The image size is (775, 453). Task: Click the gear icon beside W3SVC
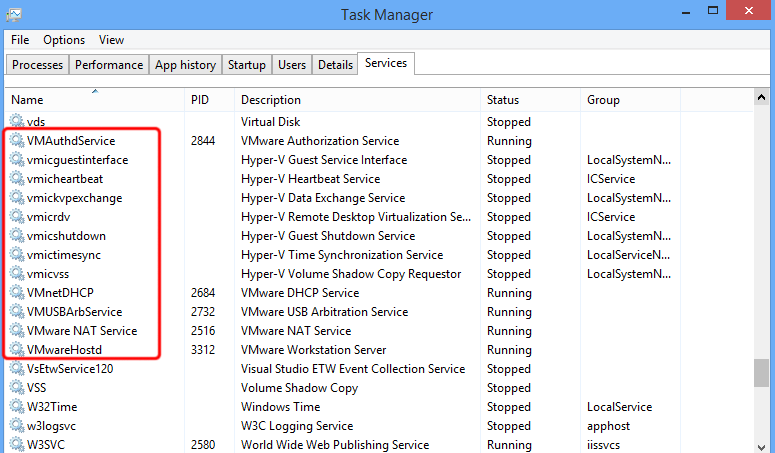point(16,445)
